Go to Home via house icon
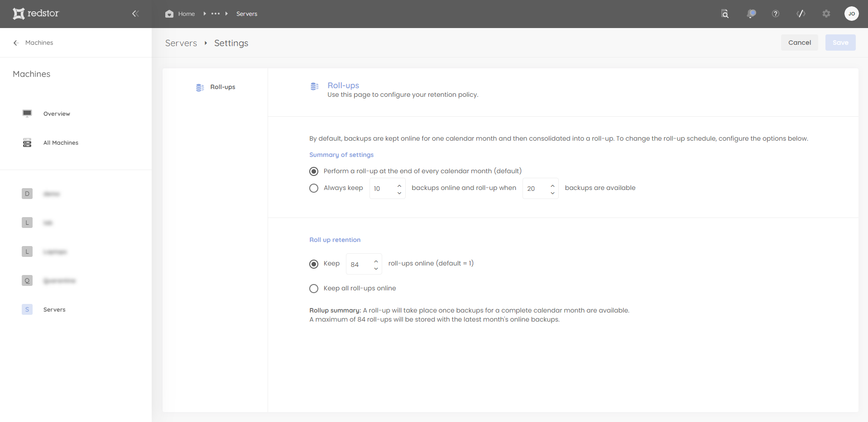 point(169,14)
